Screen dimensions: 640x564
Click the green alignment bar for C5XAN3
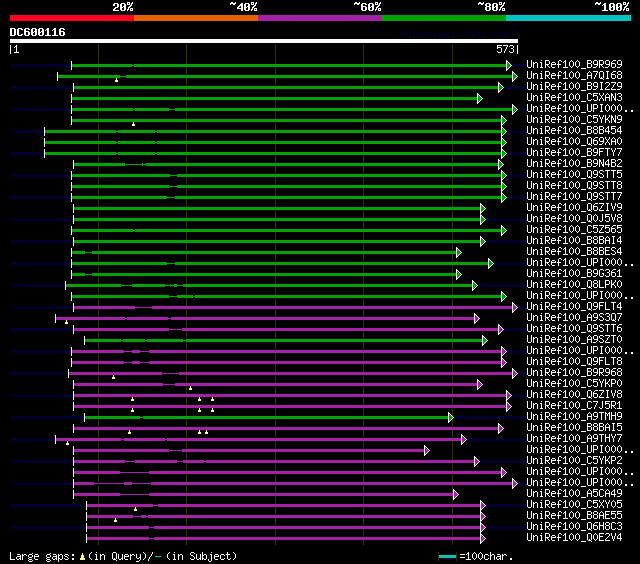click(277, 98)
